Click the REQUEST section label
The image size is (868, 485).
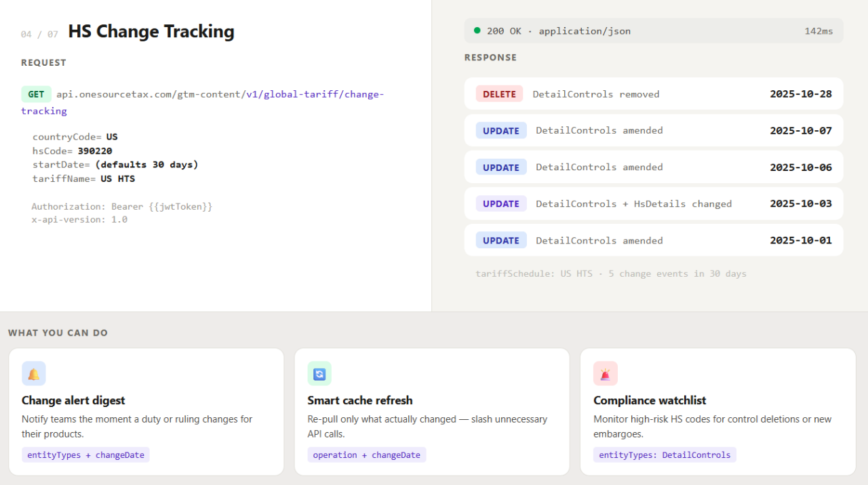[43, 62]
